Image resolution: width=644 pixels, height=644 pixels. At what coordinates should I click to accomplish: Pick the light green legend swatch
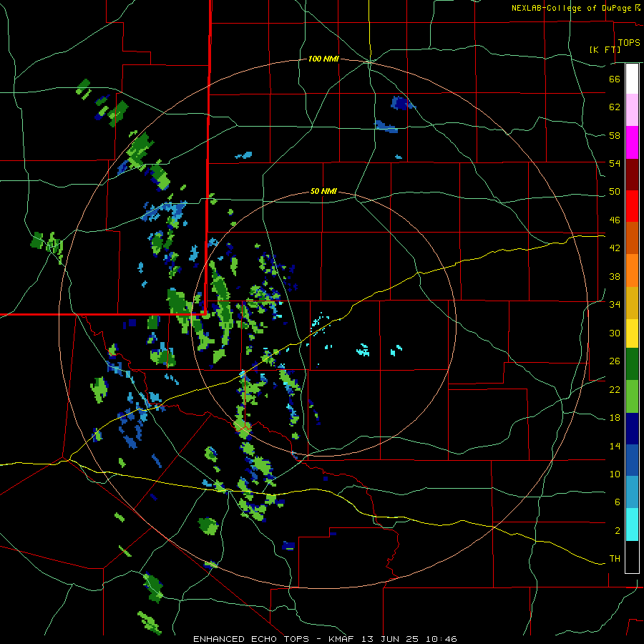tap(632, 396)
